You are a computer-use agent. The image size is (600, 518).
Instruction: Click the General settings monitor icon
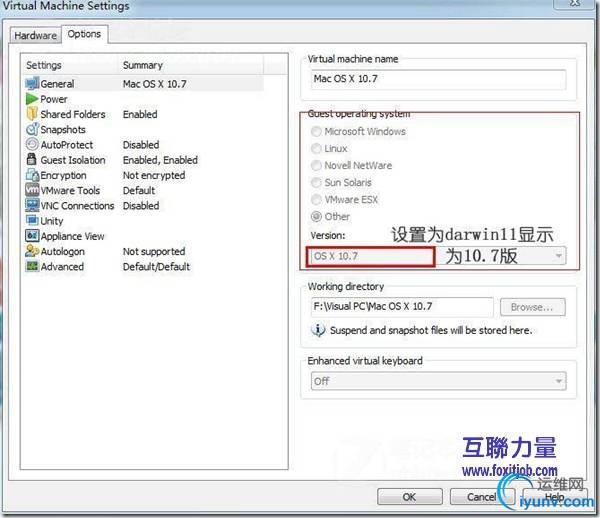point(32,83)
